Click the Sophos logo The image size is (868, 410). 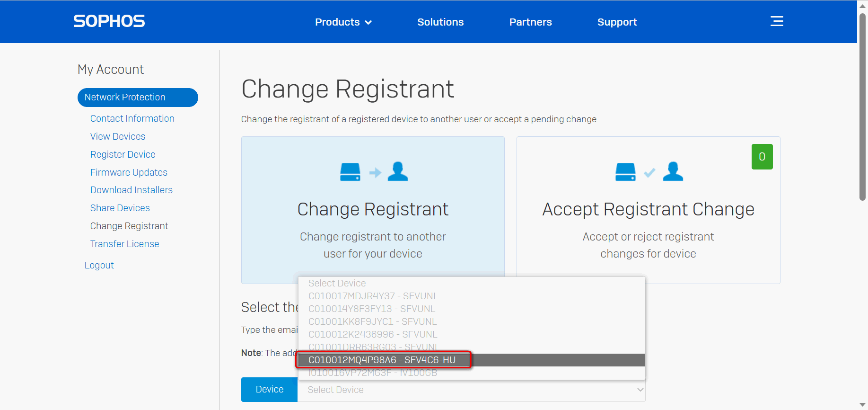pos(109,21)
